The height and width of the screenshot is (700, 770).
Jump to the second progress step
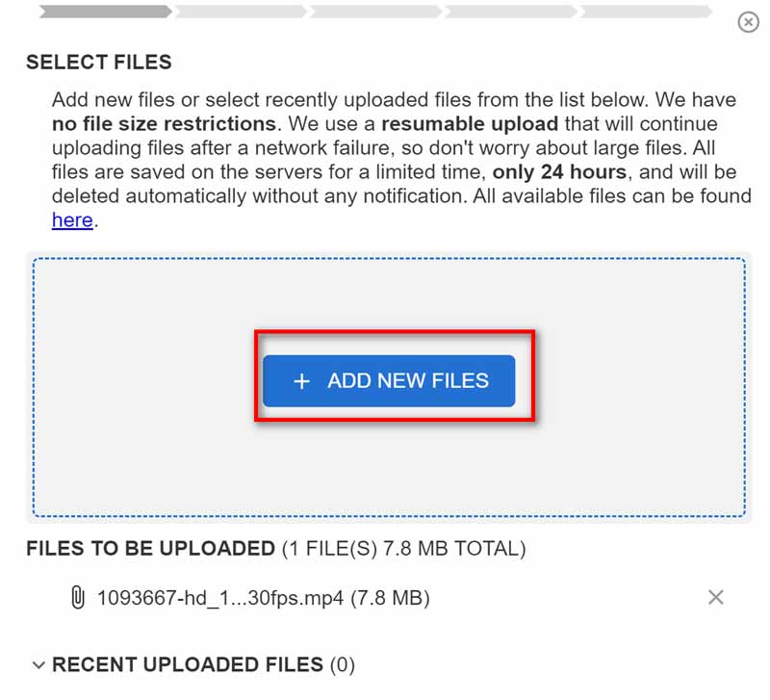pos(241,13)
